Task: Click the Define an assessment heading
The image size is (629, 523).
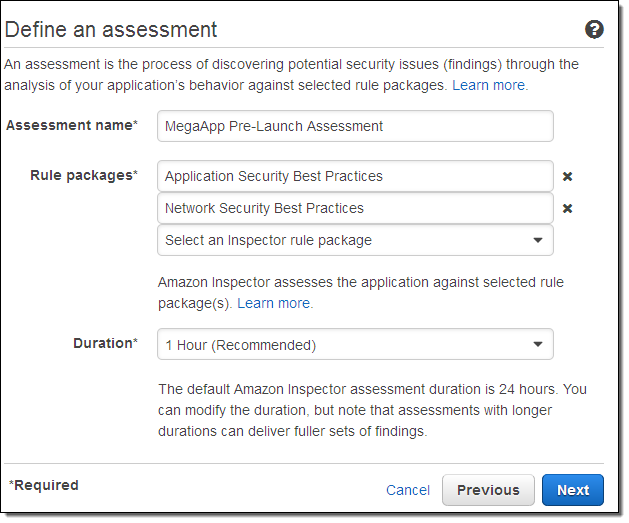Action: coord(111,29)
